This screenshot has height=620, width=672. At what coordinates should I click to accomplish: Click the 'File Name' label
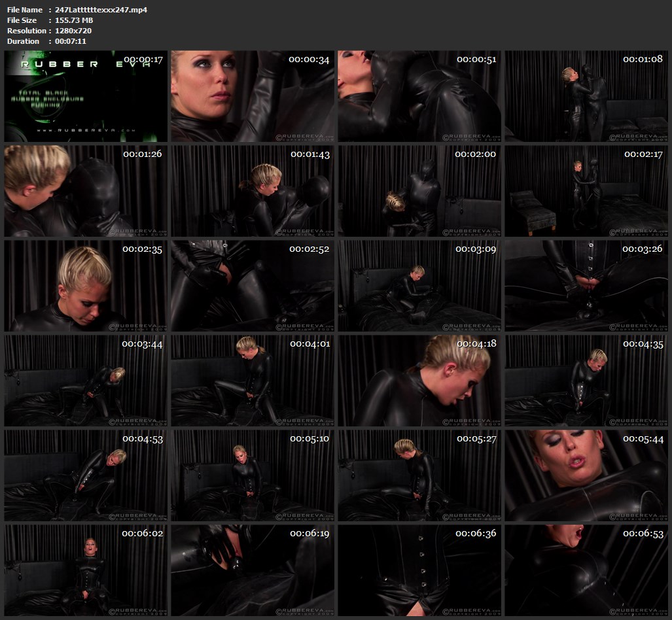pos(25,10)
